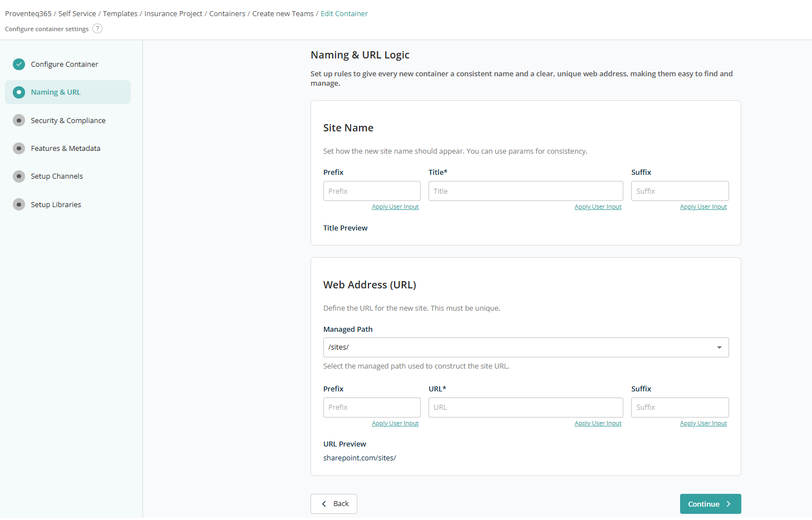Apply User Input for Site Name Suffix
Image resolution: width=812 pixels, height=520 pixels.
click(703, 207)
